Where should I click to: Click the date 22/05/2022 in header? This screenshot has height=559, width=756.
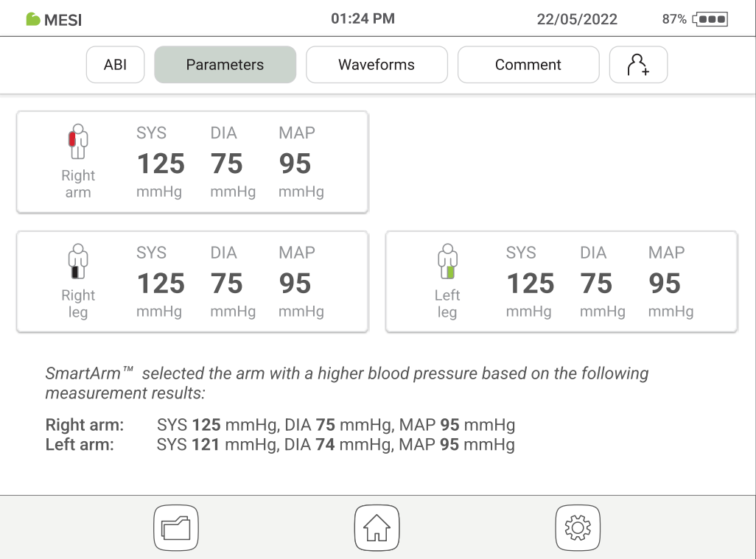click(x=577, y=20)
